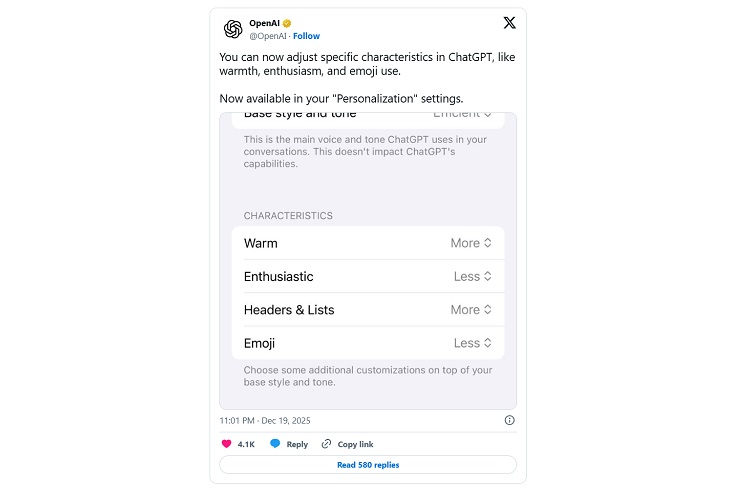
Task: Read 580 replies button
Action: point(368,465)
